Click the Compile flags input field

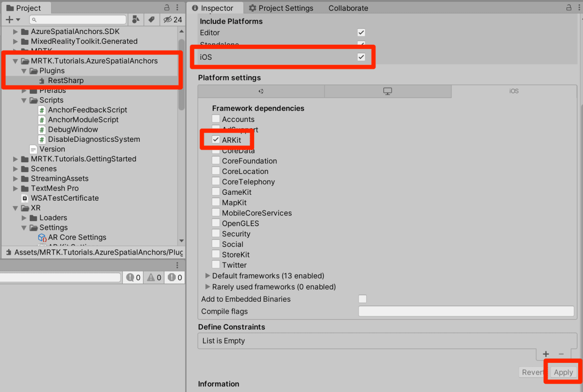click(x=466, y=311)
